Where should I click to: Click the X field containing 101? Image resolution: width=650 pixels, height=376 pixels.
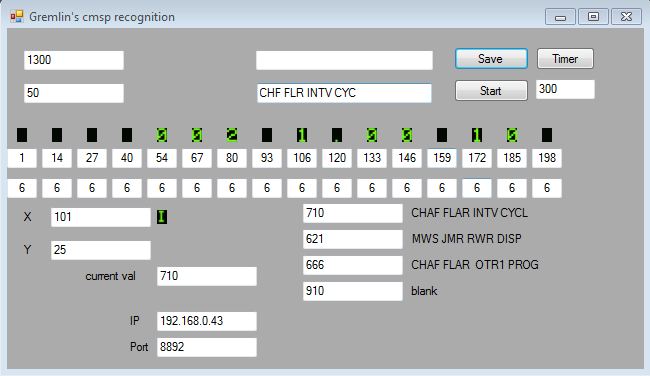tap(101, 217)
